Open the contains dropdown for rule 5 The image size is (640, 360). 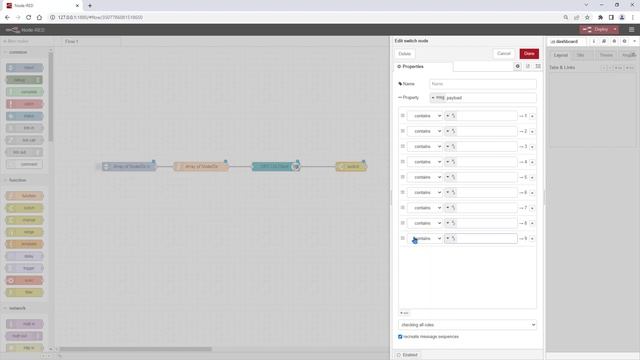[424, 177]
